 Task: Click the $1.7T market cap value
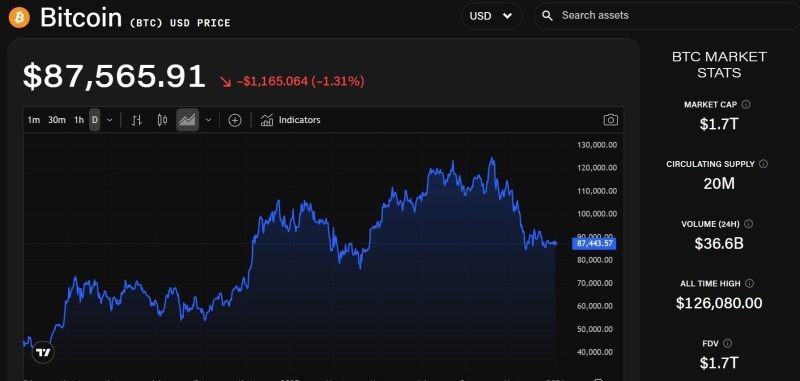click(x=719, y=124)
